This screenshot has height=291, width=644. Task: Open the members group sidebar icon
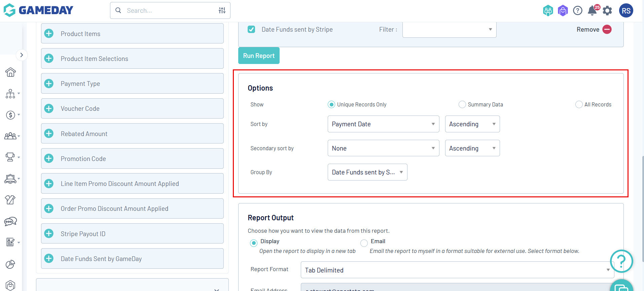(10, 136)
